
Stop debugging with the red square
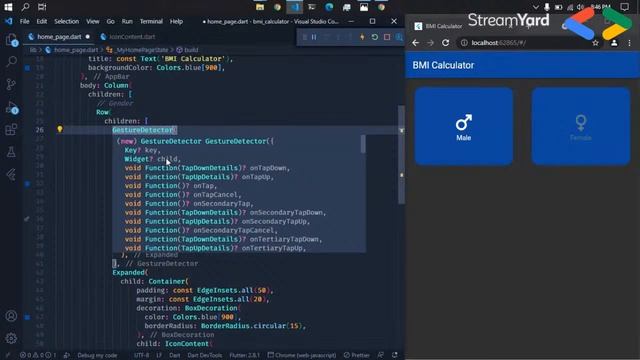pos(387,37)
